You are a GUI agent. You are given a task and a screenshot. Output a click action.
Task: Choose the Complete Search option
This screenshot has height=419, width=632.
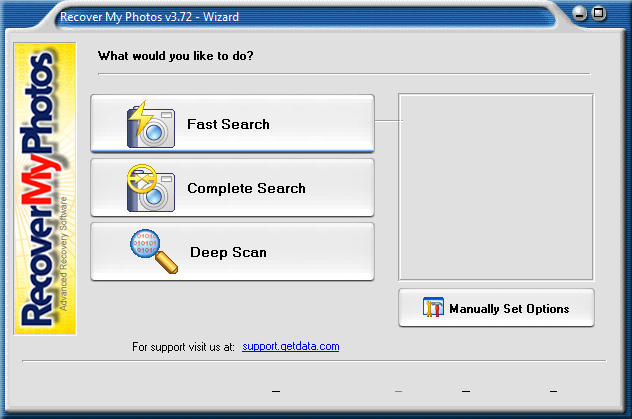[233, 188]
